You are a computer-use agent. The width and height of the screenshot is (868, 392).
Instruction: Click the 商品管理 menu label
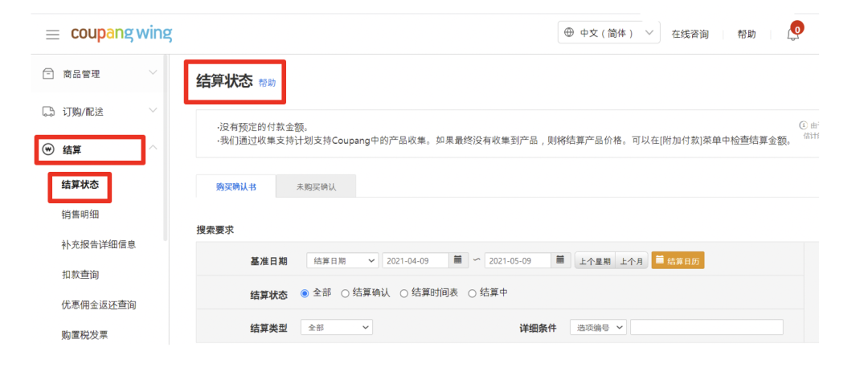pos(81,74)
